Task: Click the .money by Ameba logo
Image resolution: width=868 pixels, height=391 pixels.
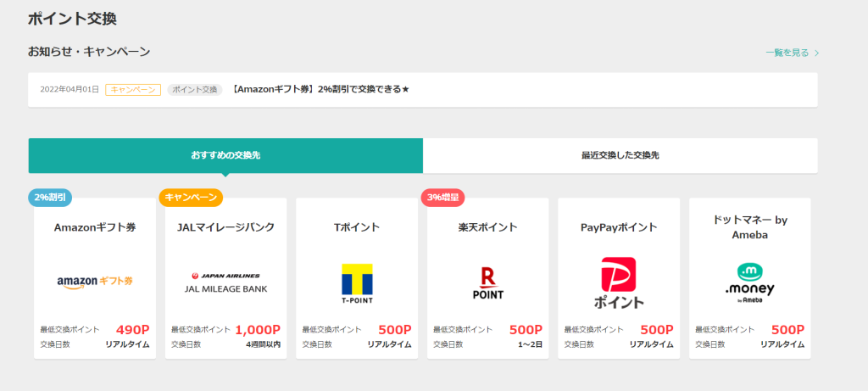Action: pyautogui.click(x=749, y=282)
